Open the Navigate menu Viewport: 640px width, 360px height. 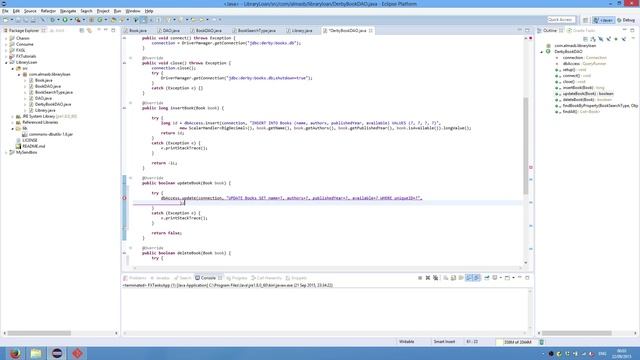[x=68, y=11]
